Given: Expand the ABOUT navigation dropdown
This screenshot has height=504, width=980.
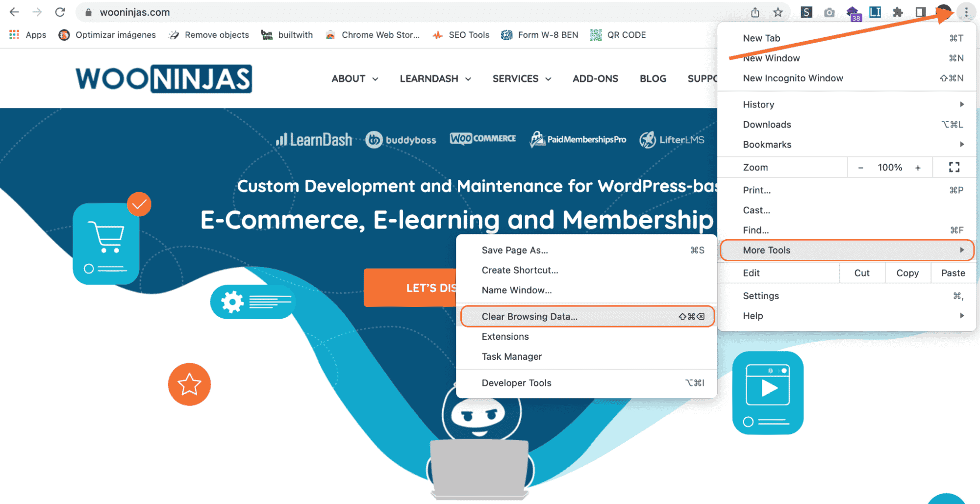Looking at the screenshot, I should [x=355, y=78].
